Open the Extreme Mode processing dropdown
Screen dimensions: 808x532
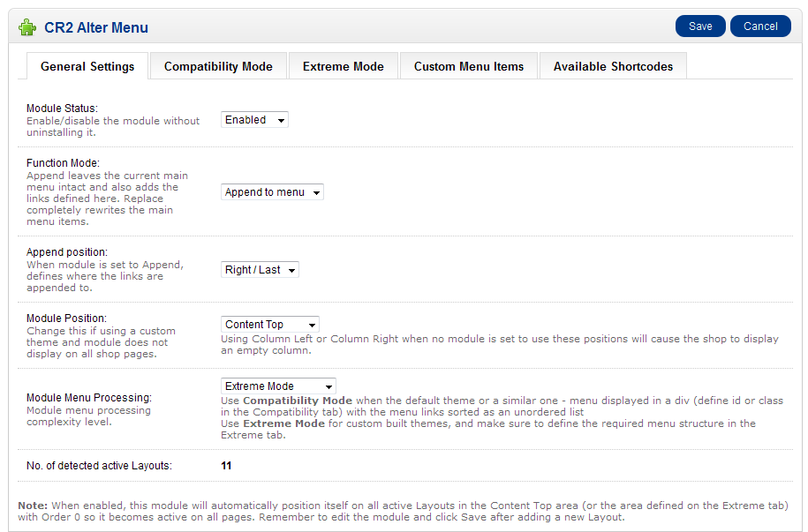[278, 386]
